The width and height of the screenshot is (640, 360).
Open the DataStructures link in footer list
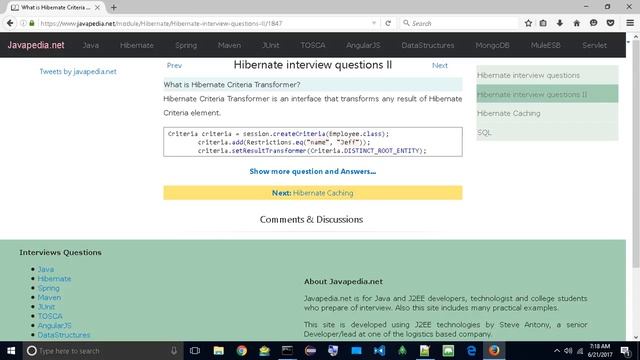tap(64, 335)
